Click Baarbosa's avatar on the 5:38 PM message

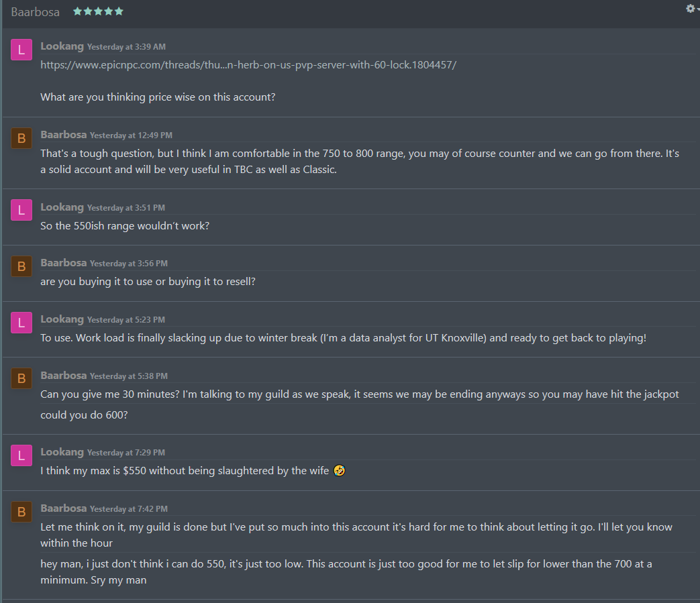click(x=21, y=378)
